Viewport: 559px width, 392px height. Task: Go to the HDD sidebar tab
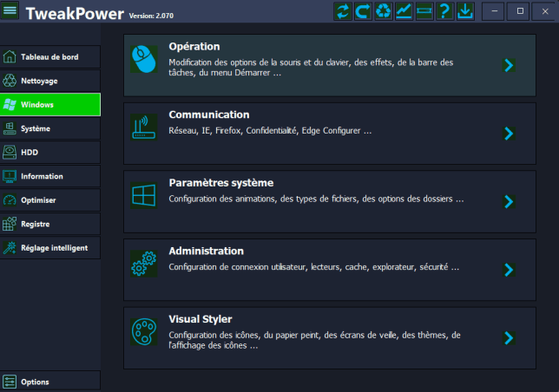[50, 152]
